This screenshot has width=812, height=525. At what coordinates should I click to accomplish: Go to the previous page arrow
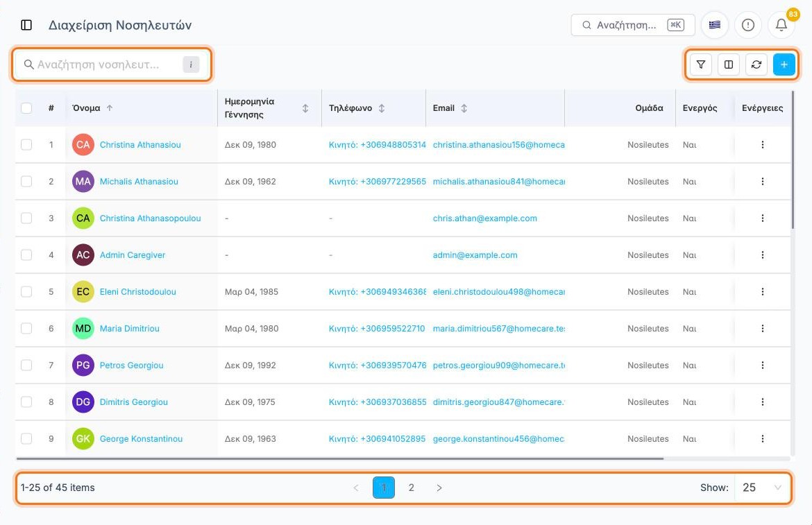pyautogui.click(x=356, y=488)
